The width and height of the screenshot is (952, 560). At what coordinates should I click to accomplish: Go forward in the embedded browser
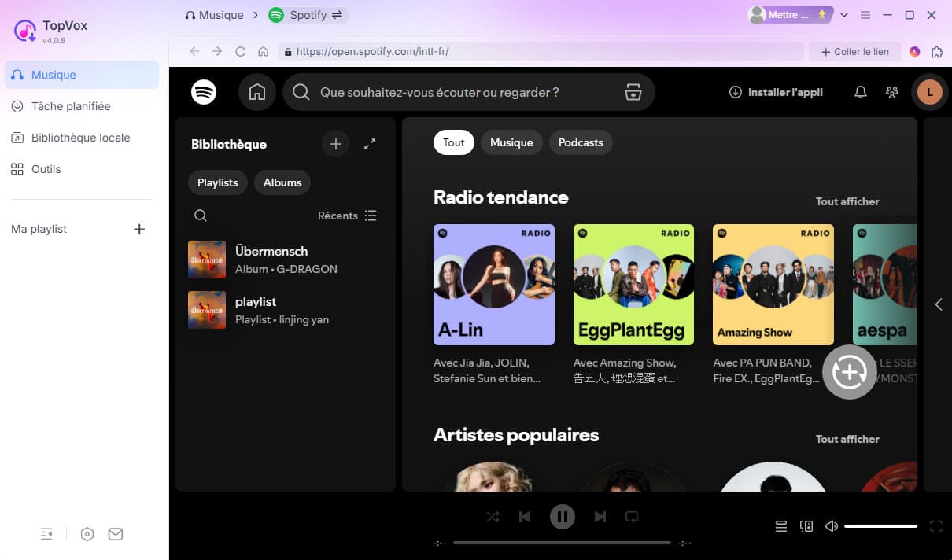[x=217, y=52]
